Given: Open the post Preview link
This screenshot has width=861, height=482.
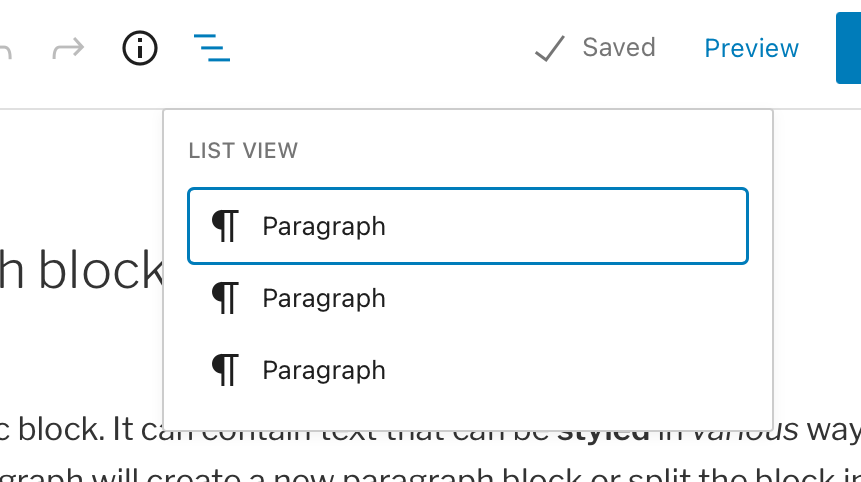Looking at the screenshot, I should [751, 48].
